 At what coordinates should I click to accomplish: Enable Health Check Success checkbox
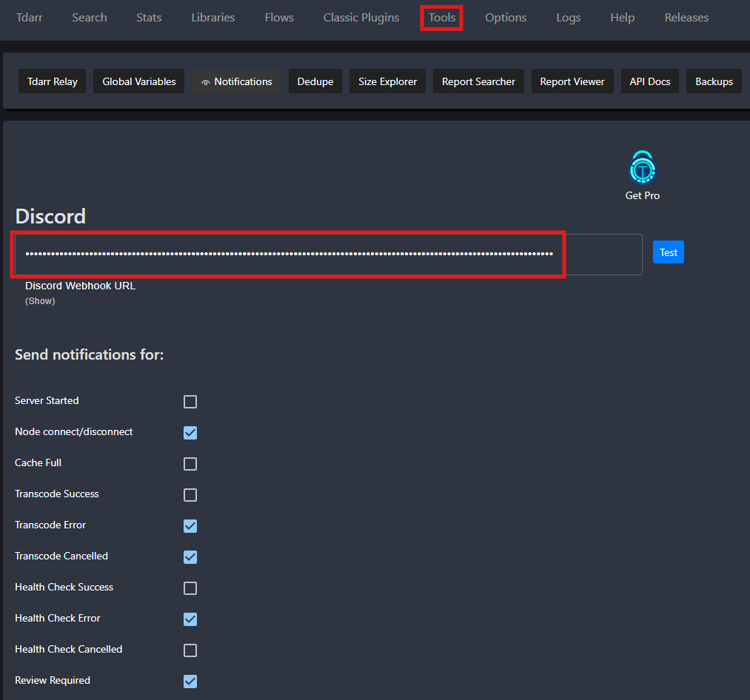click(x=190, y=588)
